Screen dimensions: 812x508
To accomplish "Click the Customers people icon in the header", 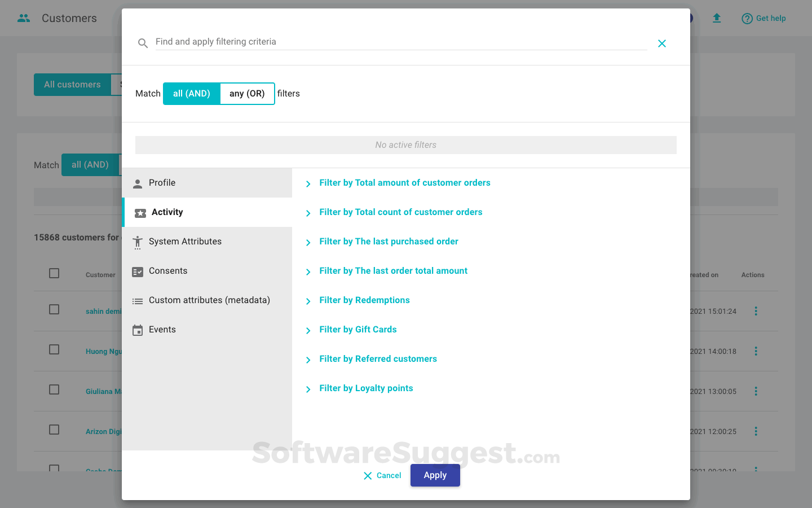I will click(23, 17).
